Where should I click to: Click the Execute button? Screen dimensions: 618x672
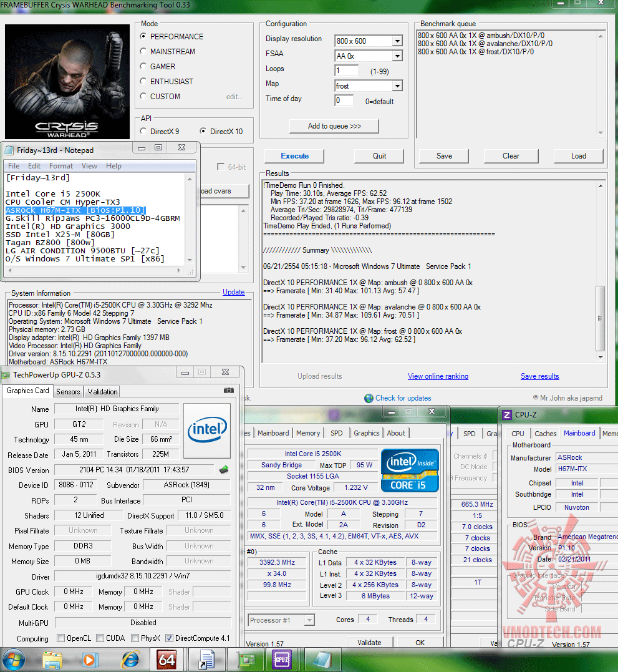pyautogui.click(x=294, y=156)
